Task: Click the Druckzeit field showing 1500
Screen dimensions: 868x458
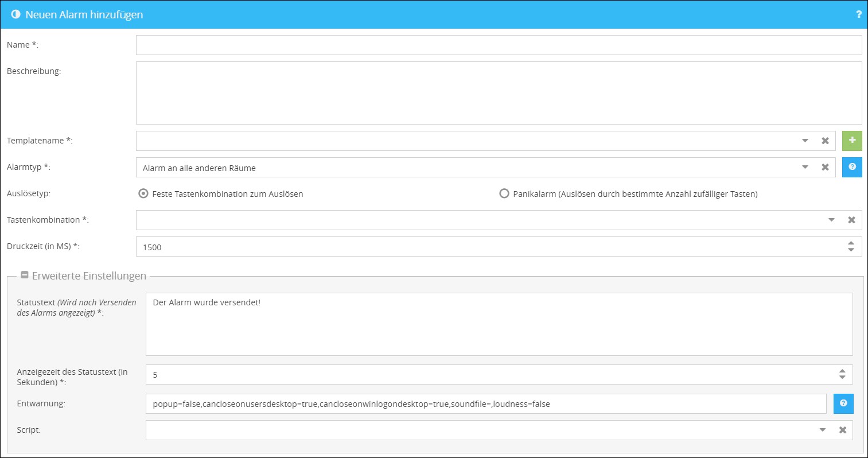Action: pyautogui.click(x=499, y=246)
